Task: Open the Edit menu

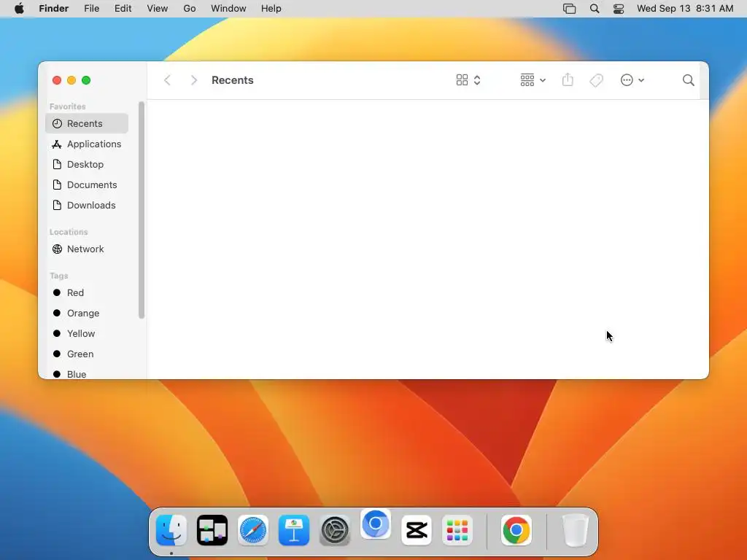Action: point(123,9)
